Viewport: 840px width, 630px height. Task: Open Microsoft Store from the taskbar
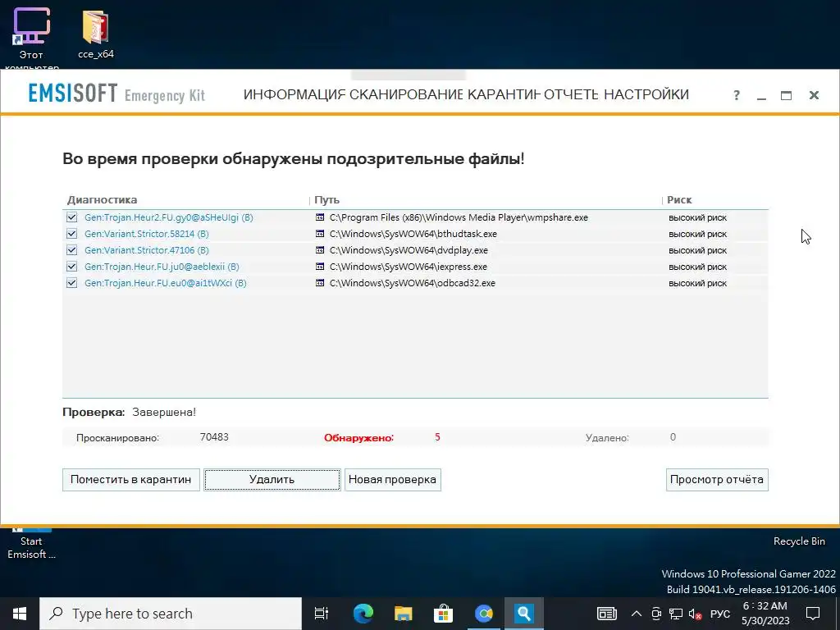coord(443,614)
